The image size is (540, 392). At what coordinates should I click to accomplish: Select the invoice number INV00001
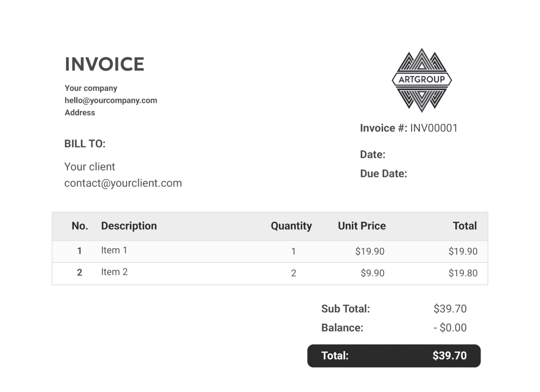(x=434, y=128)
